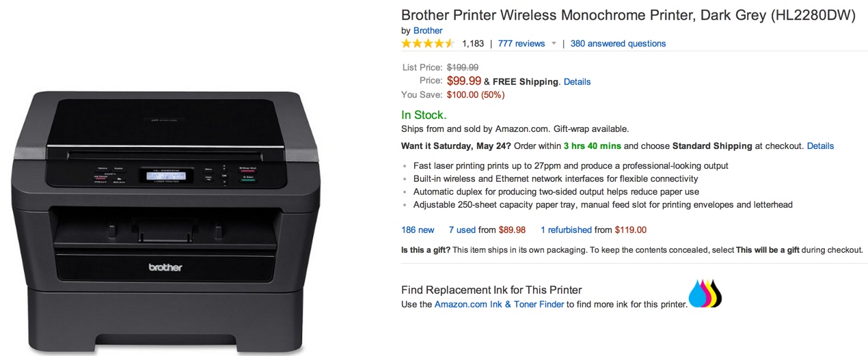The height and width of the screenshot is (356, 868).
Task: Expand the dropdown arrow beside 777 reviews
Action: (x=554, y=44)
